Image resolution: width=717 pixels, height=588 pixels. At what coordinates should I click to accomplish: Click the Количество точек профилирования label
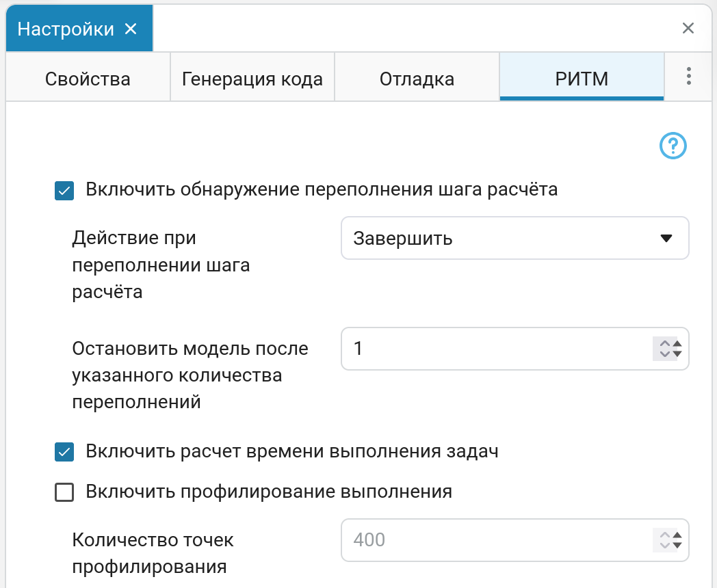(x=153, y=553)
